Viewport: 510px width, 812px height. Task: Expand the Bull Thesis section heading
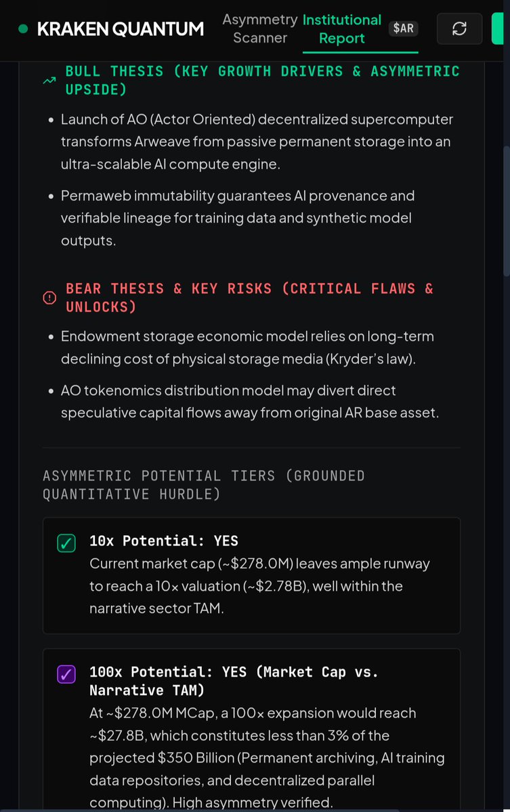coord(263,80)
